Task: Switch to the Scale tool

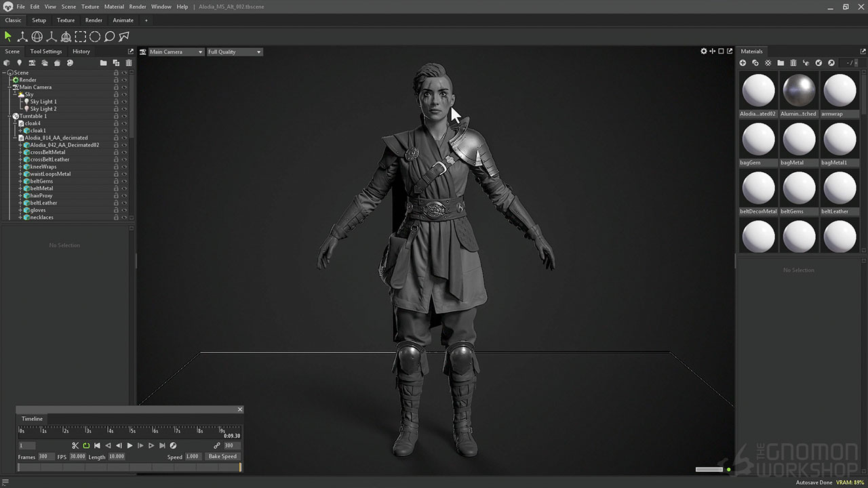Action: pyautogui.click(x=52, y=37)
